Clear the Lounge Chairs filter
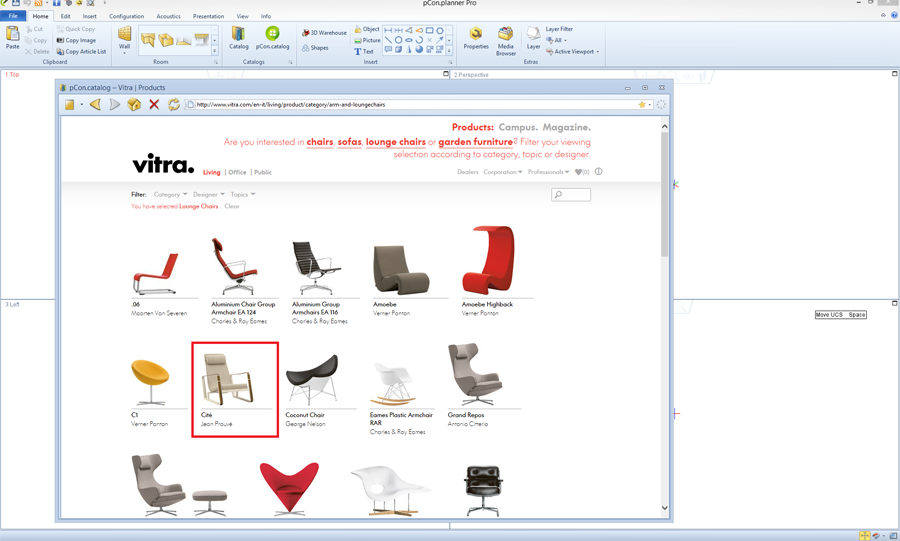Image resolution: width=900 pixels, height=541 pixels. pos(232,206)
